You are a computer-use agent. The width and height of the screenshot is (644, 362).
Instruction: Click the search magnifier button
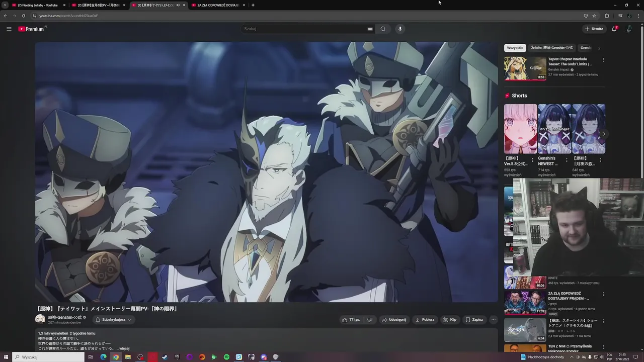383,29
